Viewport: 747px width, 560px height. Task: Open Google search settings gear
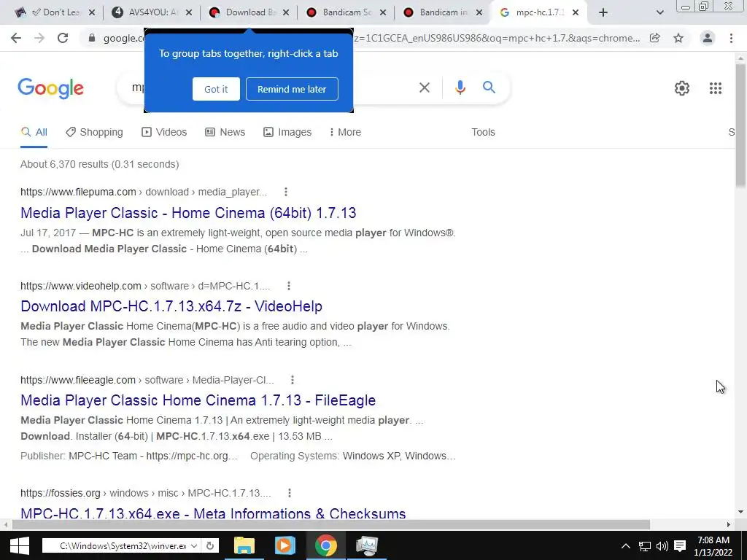tap(682, 88)
